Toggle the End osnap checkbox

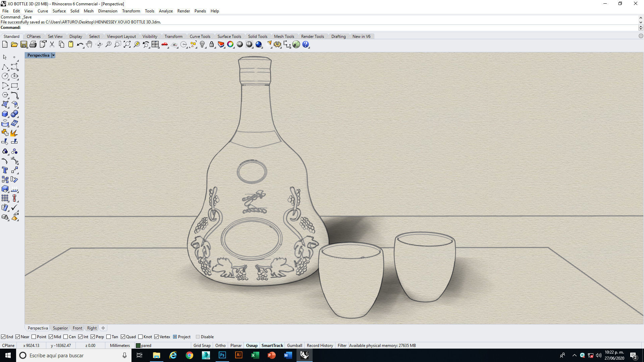coord(3,337)
